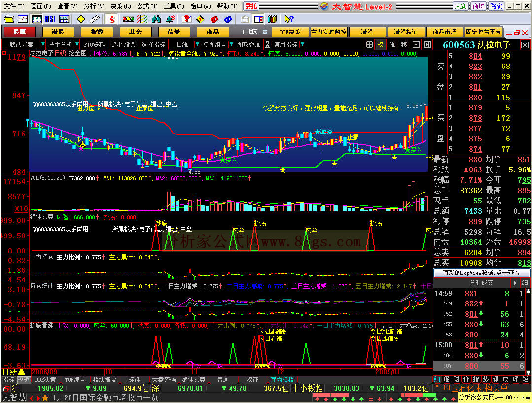Screen dimensions: 532x403
Task: Open the 公式(U) menu
Action: click(147, 6)
